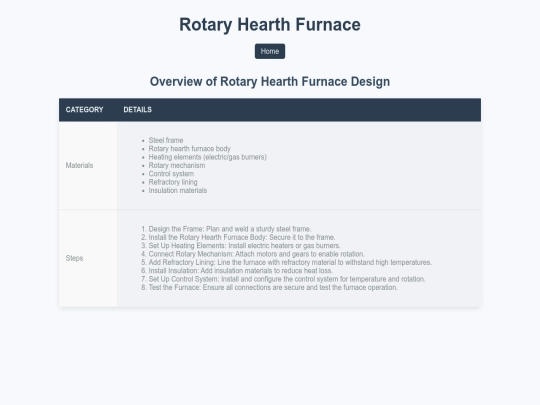Click the Steel frame list item
The width and height of the screenshot is (540, 405).
pyautogui.click(x=166, y=140)
